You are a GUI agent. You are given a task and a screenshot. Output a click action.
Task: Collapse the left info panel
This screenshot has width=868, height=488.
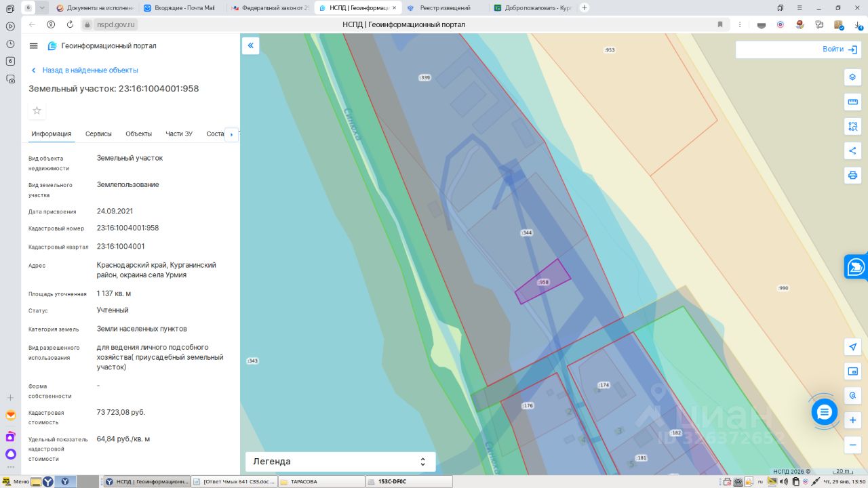pyautogui.click(x=250, y=45)
